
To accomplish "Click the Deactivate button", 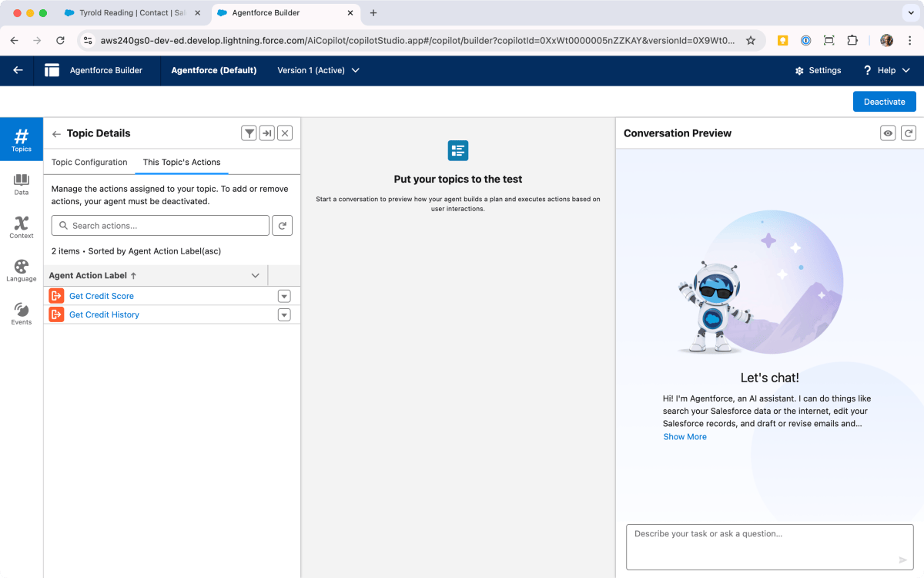I will (x=884, y=102).
